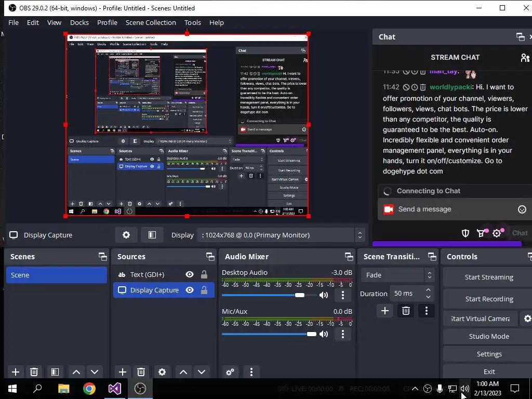
Task: Hide Display Capture source via eye icon
Action: pyautogui.click(x=190, y=290)
